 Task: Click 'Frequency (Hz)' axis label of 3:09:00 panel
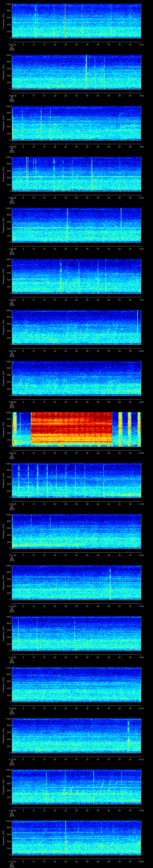click(3, 429)
